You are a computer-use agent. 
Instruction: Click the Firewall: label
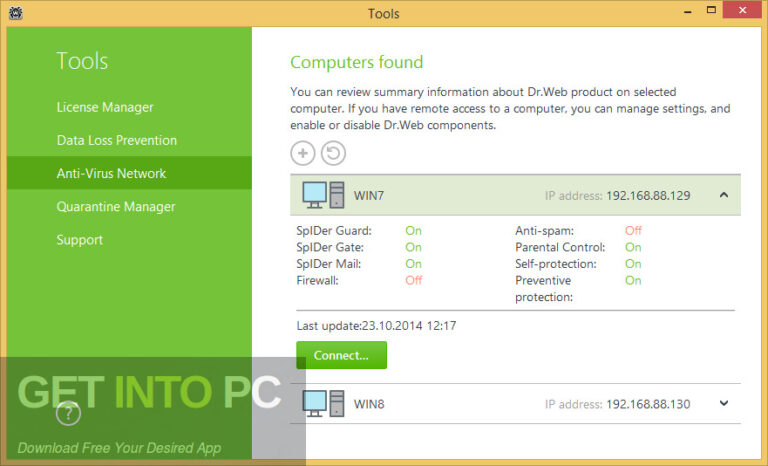(317, 280)
